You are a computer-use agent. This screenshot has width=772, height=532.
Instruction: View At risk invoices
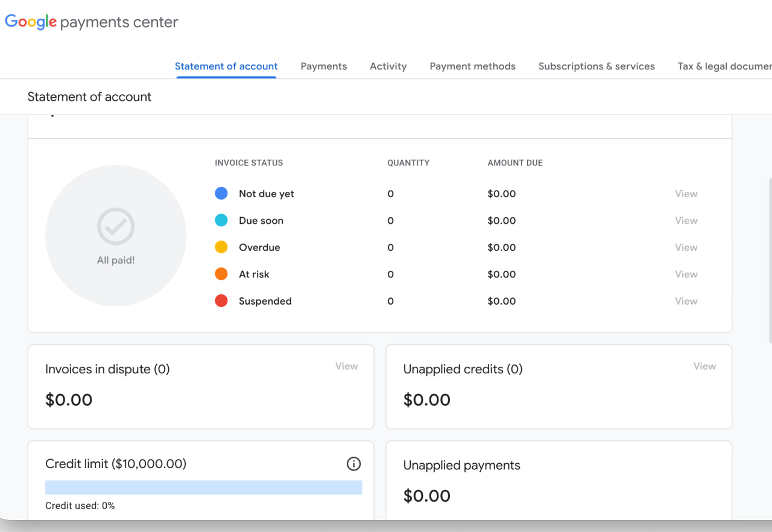[686, 274]
